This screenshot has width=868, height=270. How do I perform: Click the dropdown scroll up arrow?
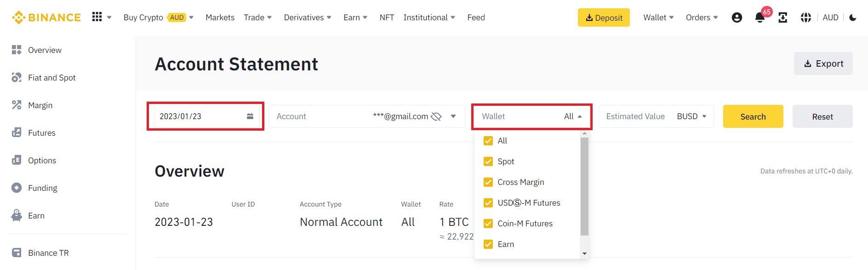(x=584, y=133)
